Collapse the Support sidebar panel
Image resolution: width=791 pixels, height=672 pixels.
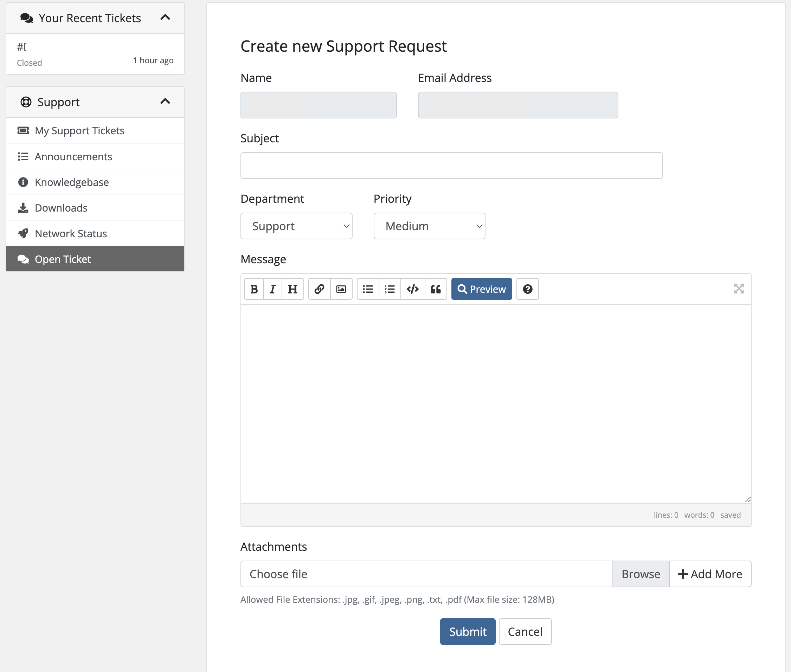pyautogui.click(x=165, y=101)
